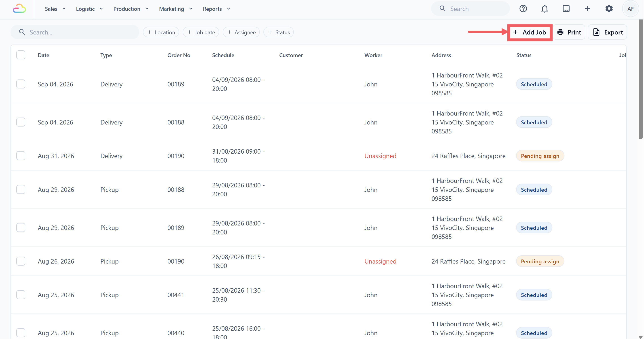Screen dimensions: 644x339
Task: Click the plus icon on Add Job
Action: (515, 32)
